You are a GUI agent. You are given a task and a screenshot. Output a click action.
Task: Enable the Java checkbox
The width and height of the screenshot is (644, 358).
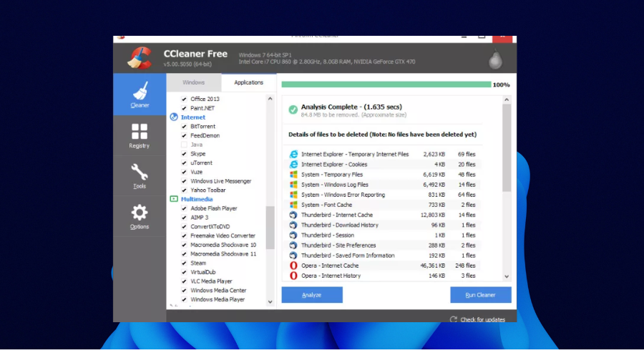[x=184, y=145]
